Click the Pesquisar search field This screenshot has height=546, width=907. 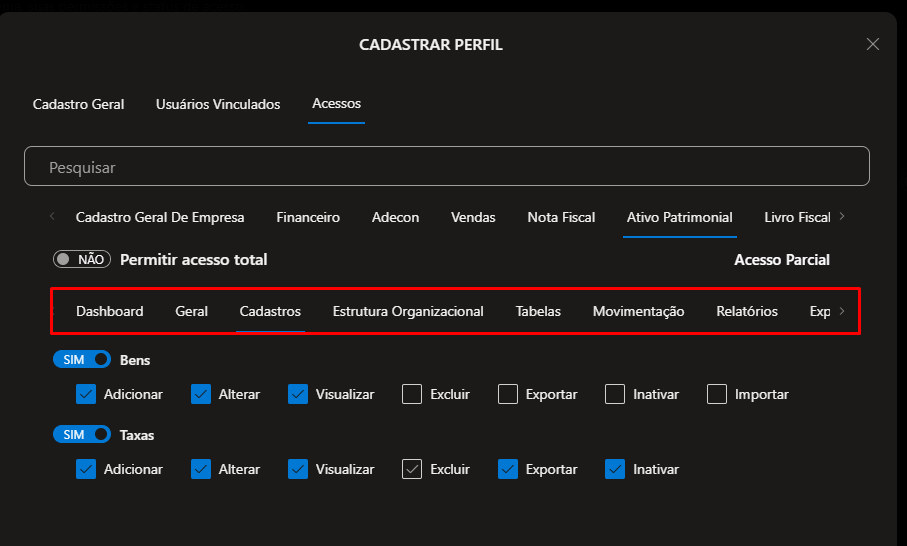447,167
